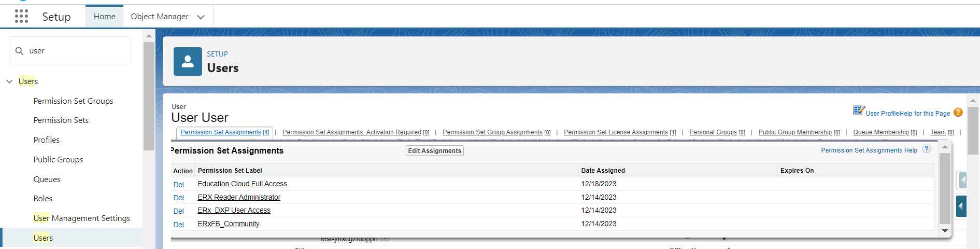Click the Permission Set Assignments help question icon
The image size is (980, 249).
coord(927,149)
